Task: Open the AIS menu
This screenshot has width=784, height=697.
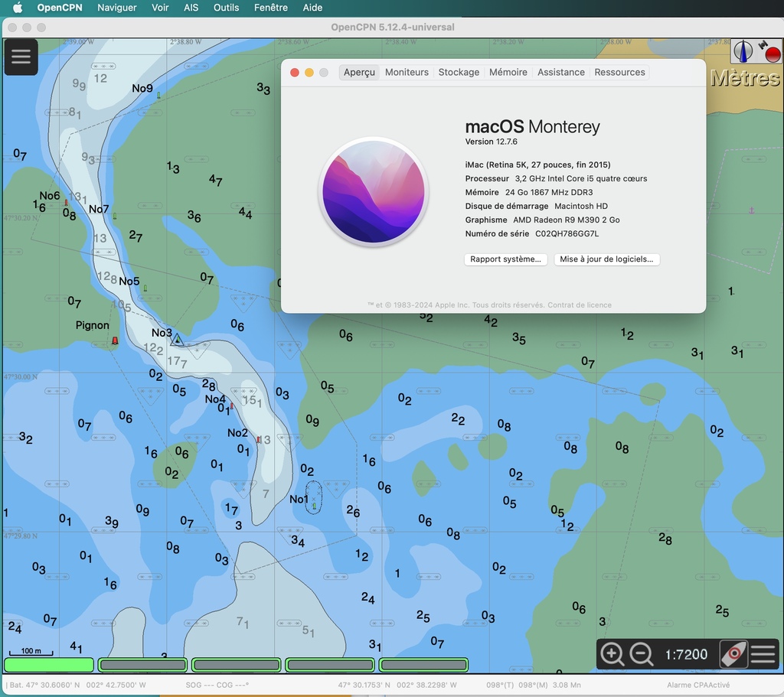Action: click(x=191, y=8)
